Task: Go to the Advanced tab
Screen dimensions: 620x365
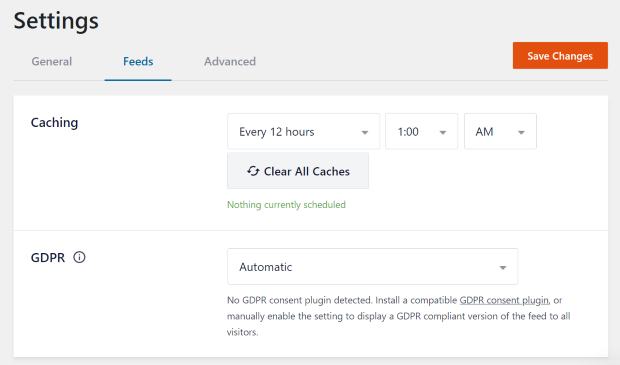Action: [x=230, y=62]
